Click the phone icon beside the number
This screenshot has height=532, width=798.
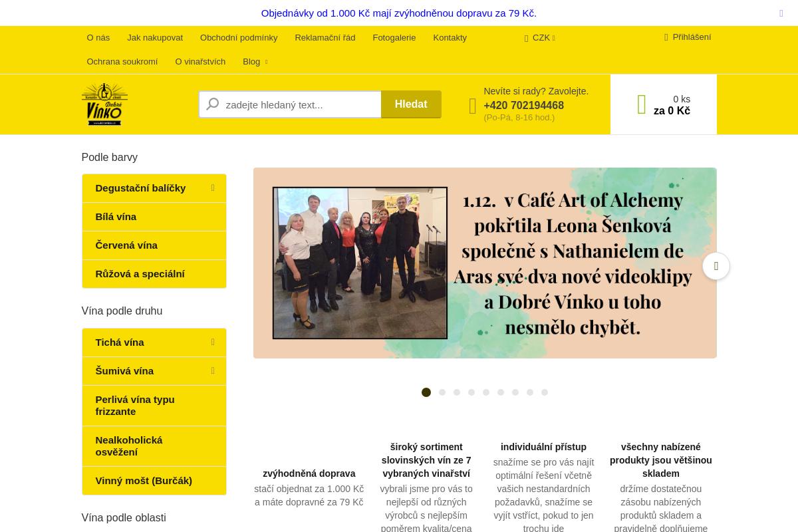pos(473,106)
